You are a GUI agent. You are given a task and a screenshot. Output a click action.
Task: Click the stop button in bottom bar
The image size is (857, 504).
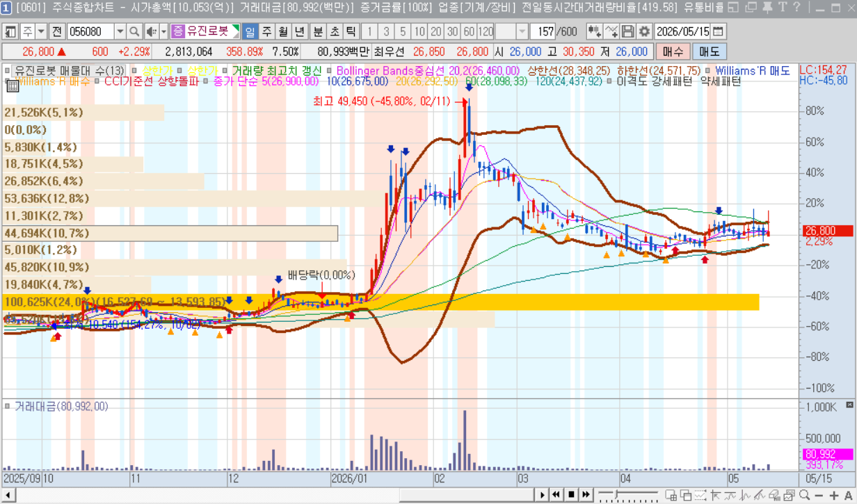click(571, 495)
